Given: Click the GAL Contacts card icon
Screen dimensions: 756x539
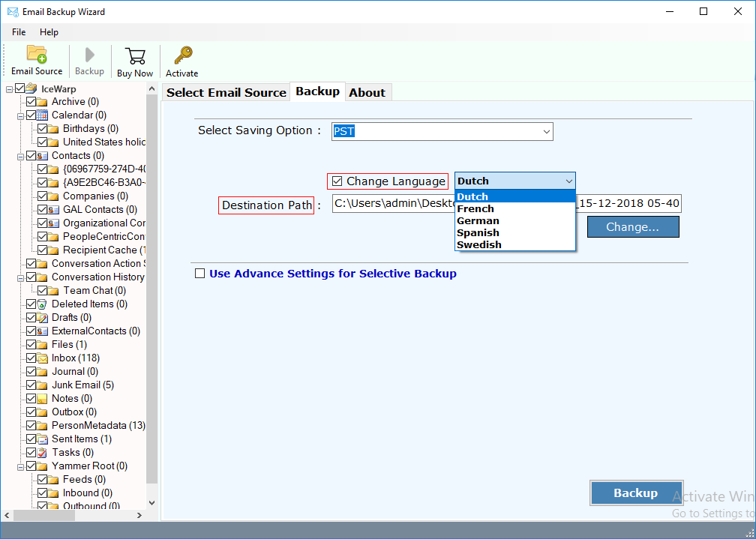Looking at the screenshot, I should [53, 210].
